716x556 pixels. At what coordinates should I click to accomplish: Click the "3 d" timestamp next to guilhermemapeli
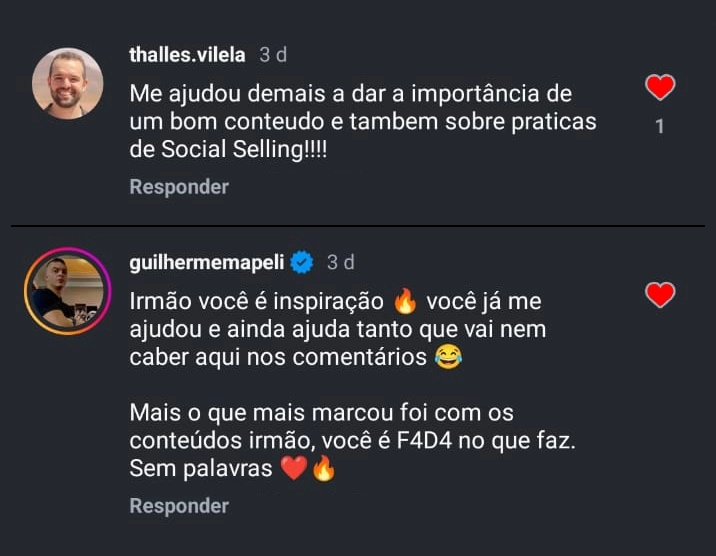point(341,263)
